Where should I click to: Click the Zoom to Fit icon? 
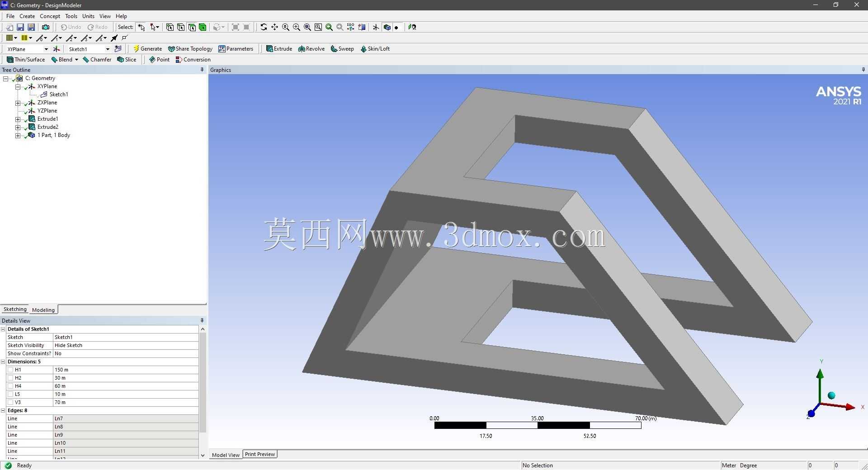tap(307, 27)
